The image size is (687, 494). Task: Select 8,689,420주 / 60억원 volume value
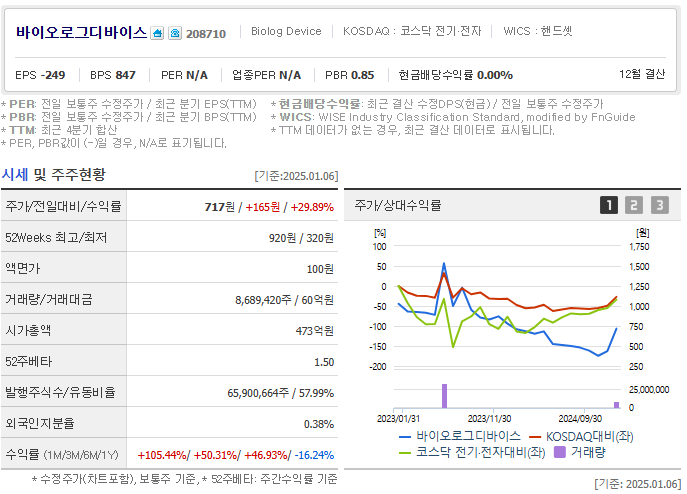(284, 300)
